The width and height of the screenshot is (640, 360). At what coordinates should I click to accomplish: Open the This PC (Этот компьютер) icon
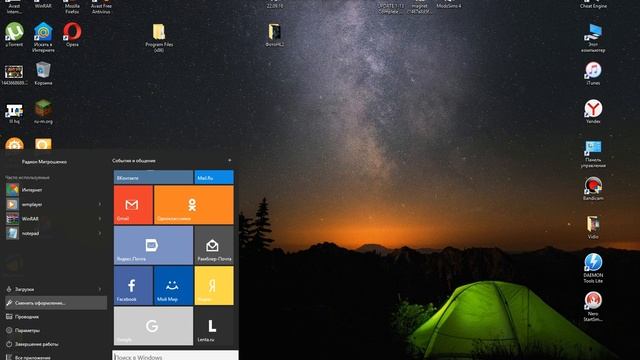click(x=593, y=38)
